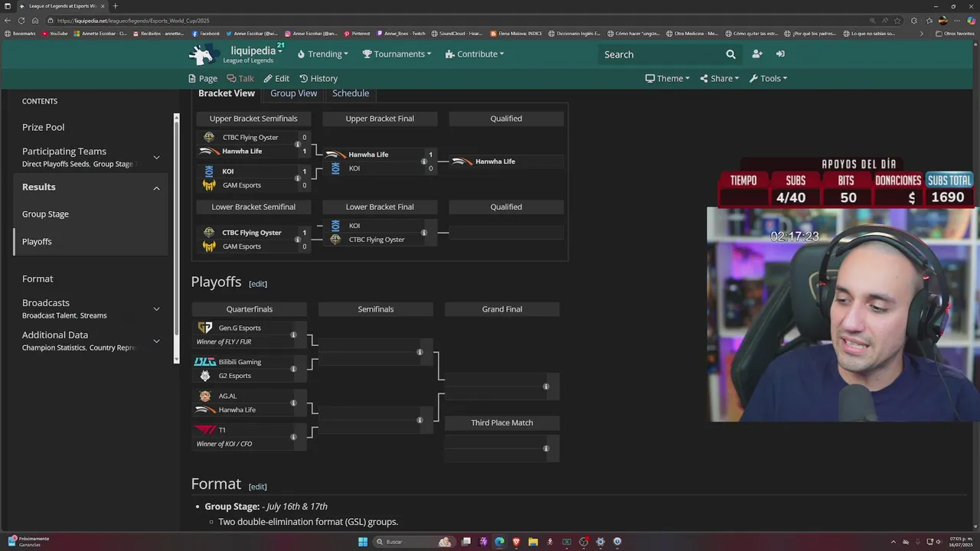Open the YouTube bookmark
The height and width of the screenshot is (551, 980).
coord(55,34)
